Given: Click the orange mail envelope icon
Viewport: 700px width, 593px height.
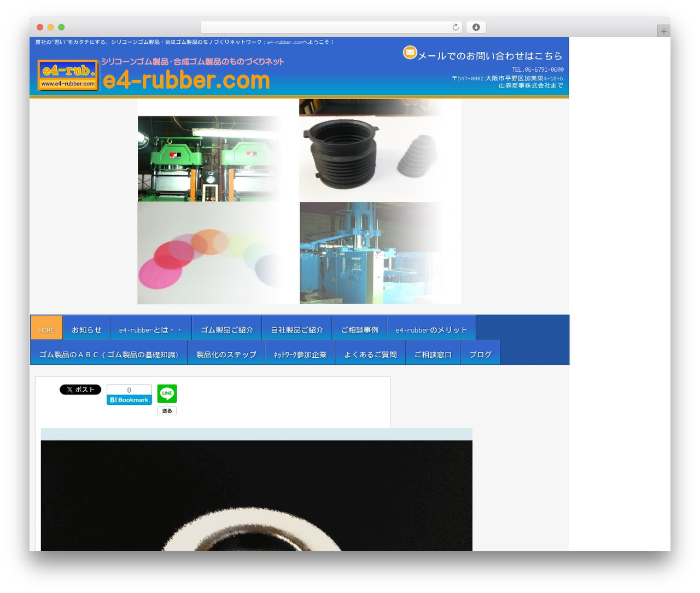Looking at the screenshot, I should pyautogui.click(x=410, y=53).
